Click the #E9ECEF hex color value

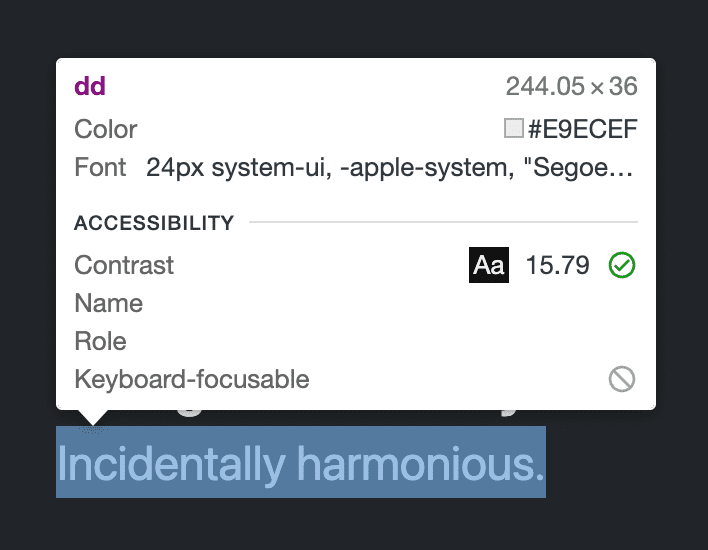pyautogui.click(x=582, y=129)
